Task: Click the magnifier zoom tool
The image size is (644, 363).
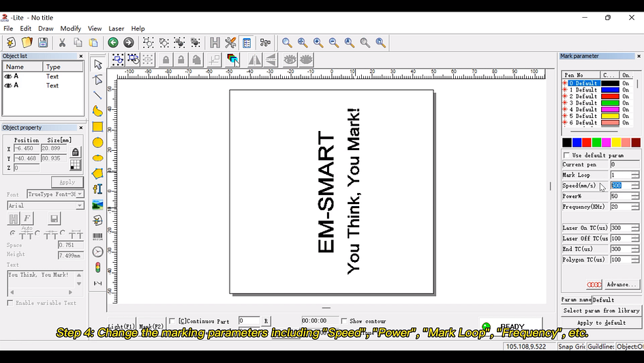Action: pos(287,42)
